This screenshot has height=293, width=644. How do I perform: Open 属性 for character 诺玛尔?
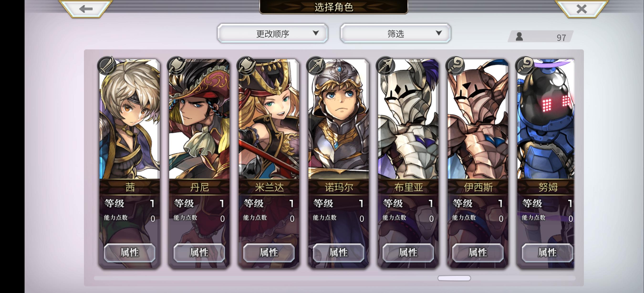tap(338, 252)
